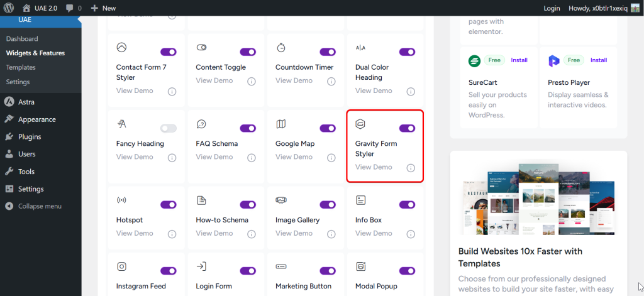The width and height of the screenshot is (644, 296).
Task: Click the Contact Form 7 Styler widget icon
Action: [121, 47]
